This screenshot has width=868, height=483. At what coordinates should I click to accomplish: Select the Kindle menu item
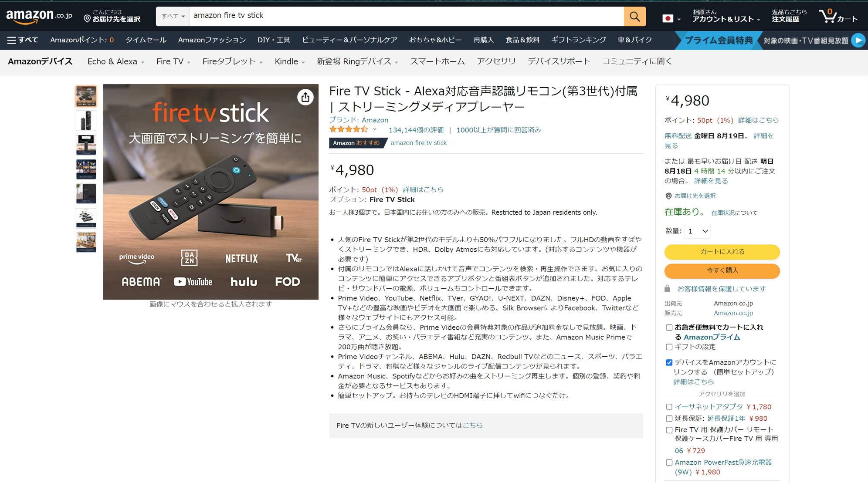286,61
